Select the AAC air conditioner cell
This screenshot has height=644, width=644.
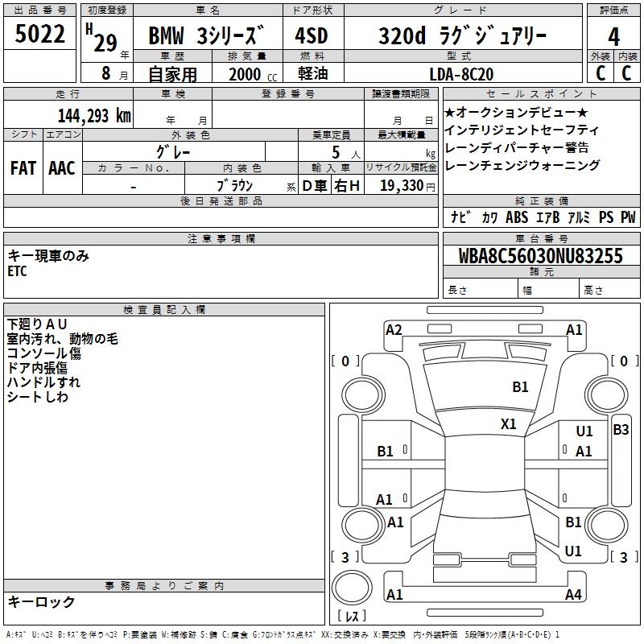[x=62, y=167]
